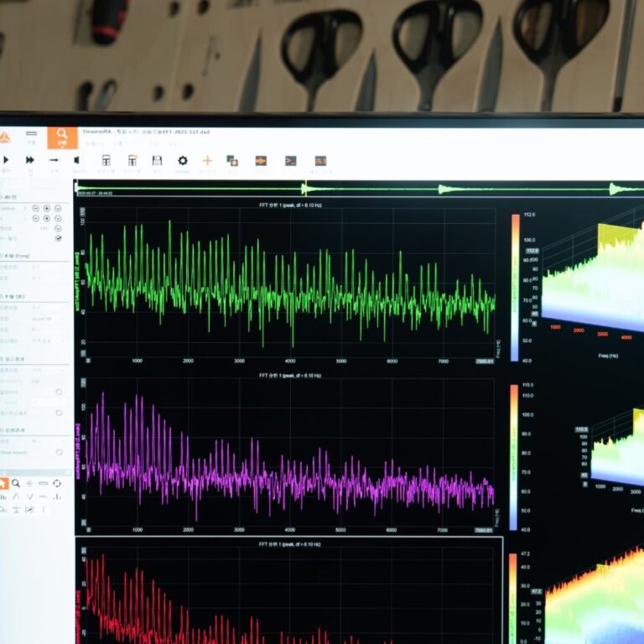Toggle the second round switch in the third section
This screenshot has width=644, height=644.
point(60,413)
